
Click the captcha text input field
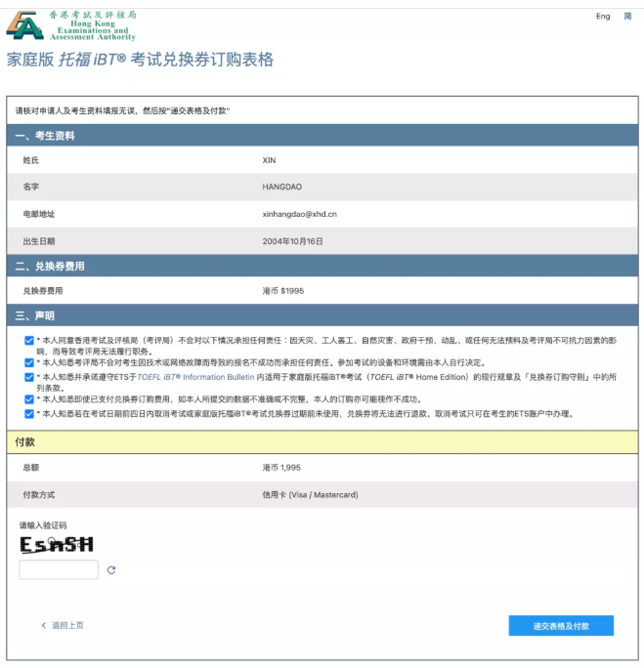59,569
